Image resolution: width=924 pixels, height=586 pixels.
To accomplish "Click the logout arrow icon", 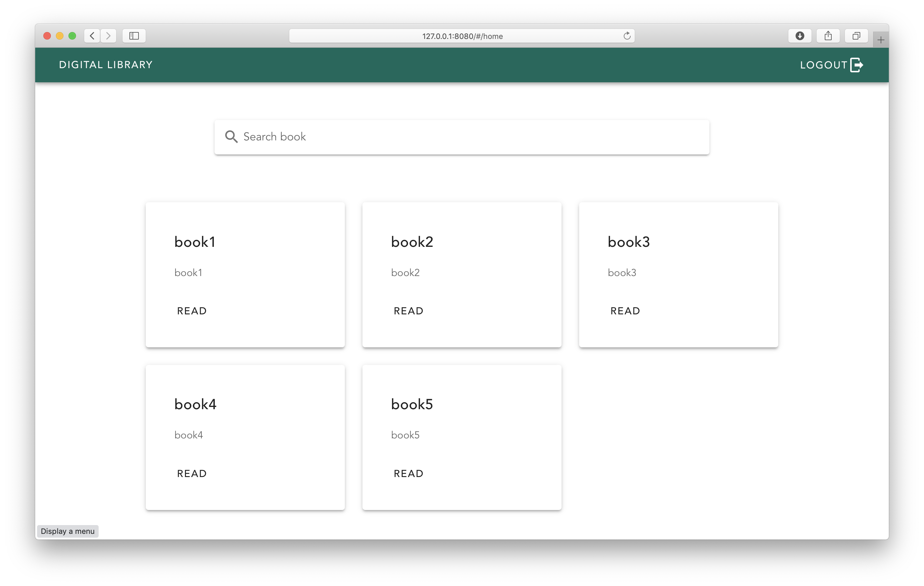I will [x=856, y=65].
